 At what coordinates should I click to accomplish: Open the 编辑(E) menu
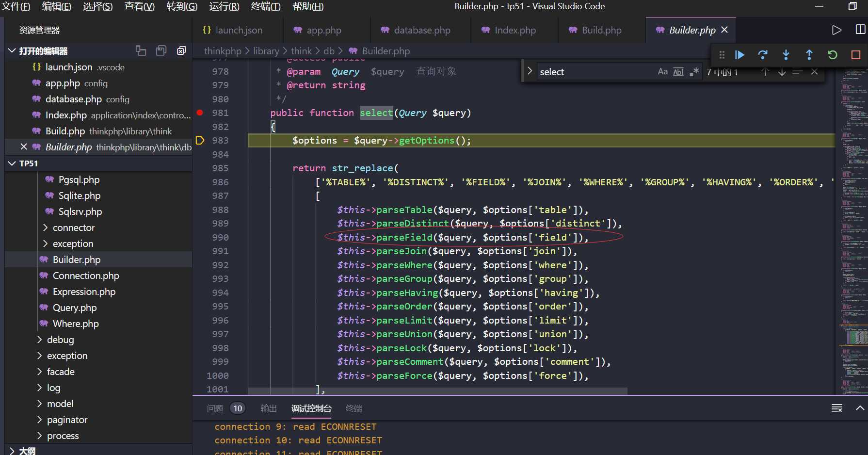(57, 6)
